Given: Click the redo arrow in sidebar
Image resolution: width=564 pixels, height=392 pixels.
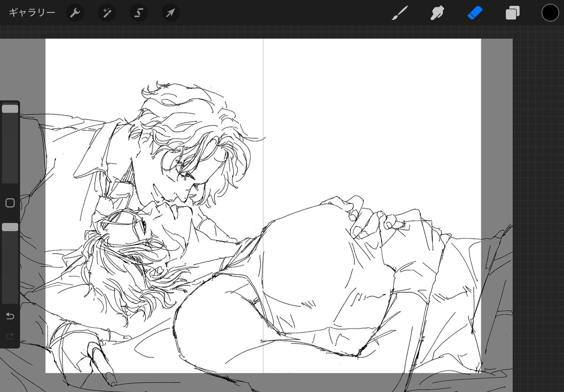Looking at the screenshot, I should (x=10, y=336).
